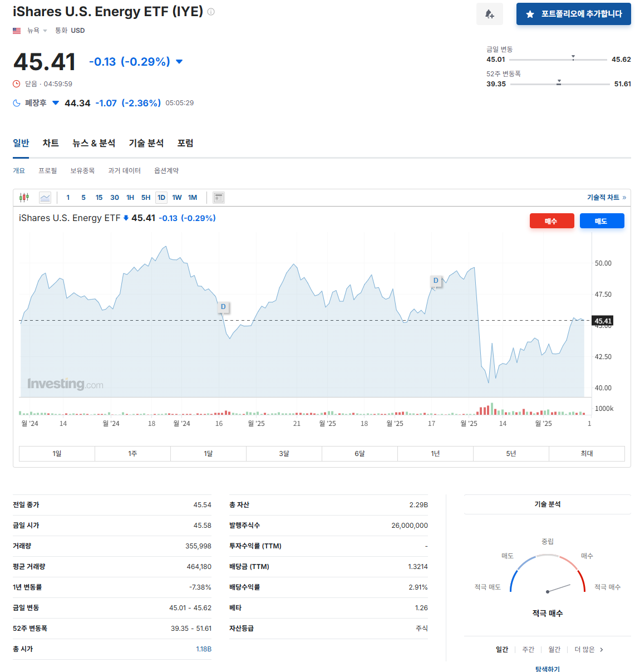Click 포트폴리오에 추가합니다 button

coord(573,13)
